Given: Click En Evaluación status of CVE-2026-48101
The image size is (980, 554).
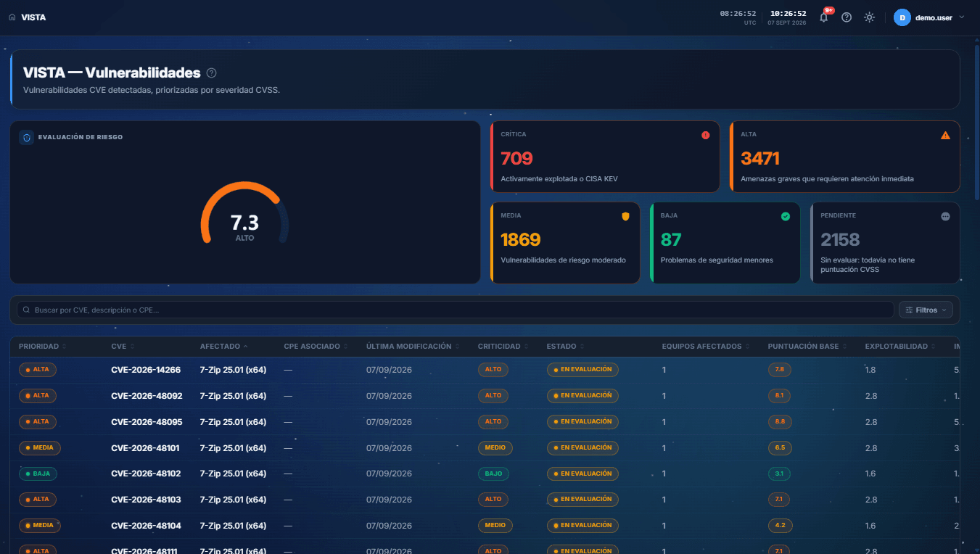Looking at the screenshot, I should [x=582, y=447].
